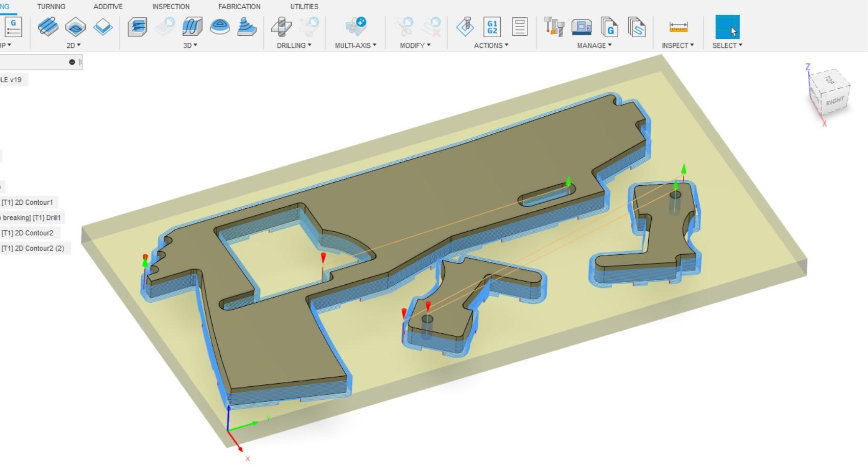868x466 pixels.
Task: Open the Tool Library icon
Action: pos(554,27)
